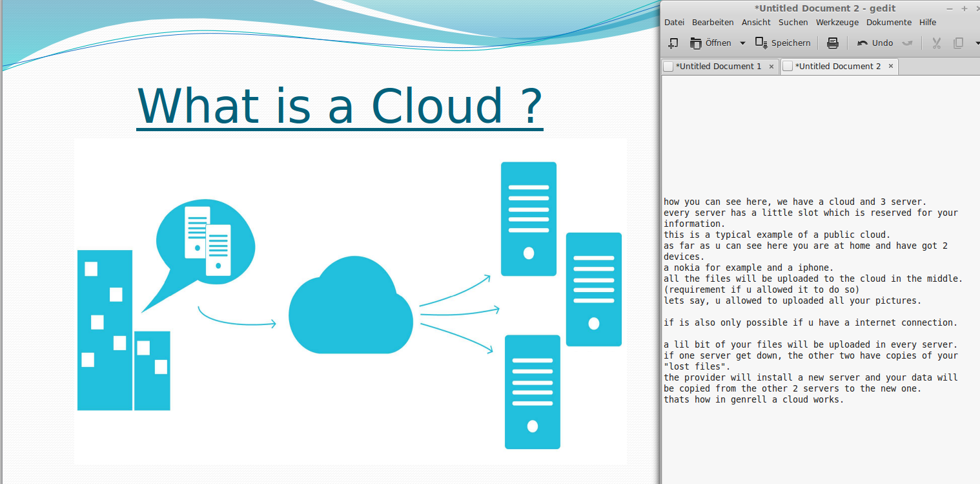Click the line 'a lil bit of your files will be uploaded'
980x484 pixels.
click(x=810, y=344)
